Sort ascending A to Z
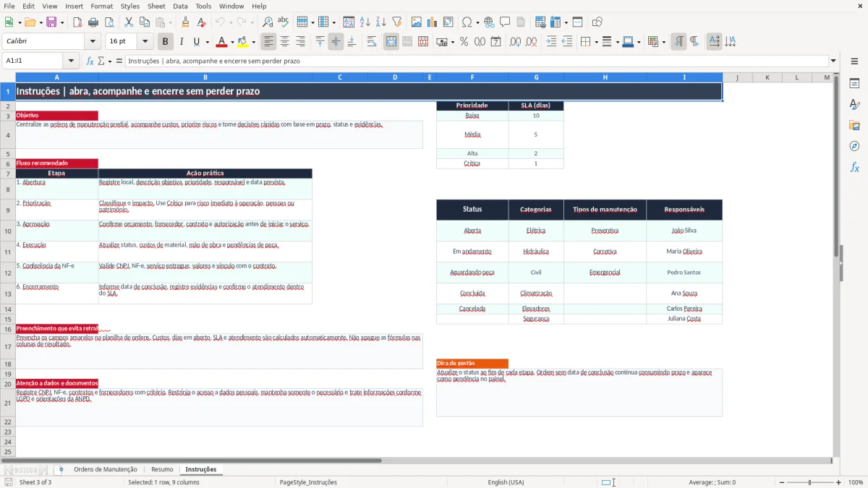The width and height of the screenshot is (868, 488). pos(365,22)
